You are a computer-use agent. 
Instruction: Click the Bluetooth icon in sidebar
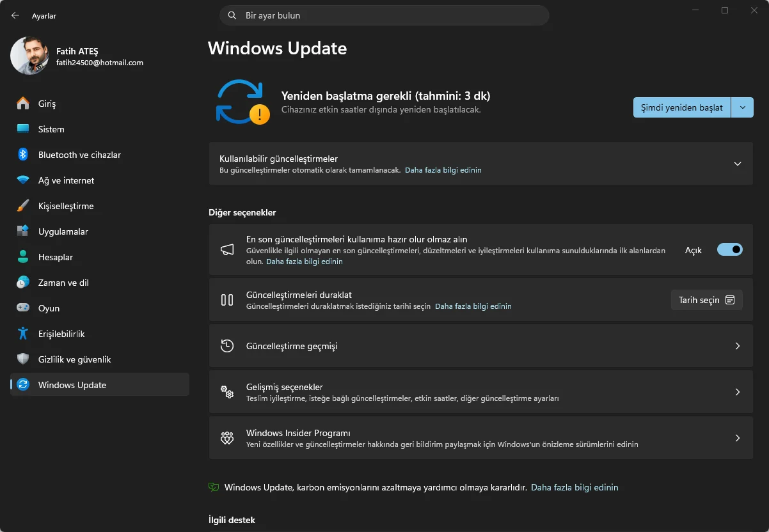pyautogui.click(x=23, y=155)
